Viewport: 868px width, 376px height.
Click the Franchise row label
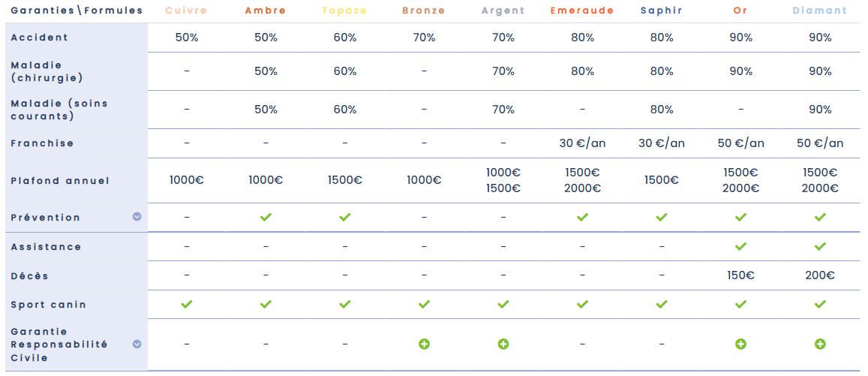(x=42, y=143)
